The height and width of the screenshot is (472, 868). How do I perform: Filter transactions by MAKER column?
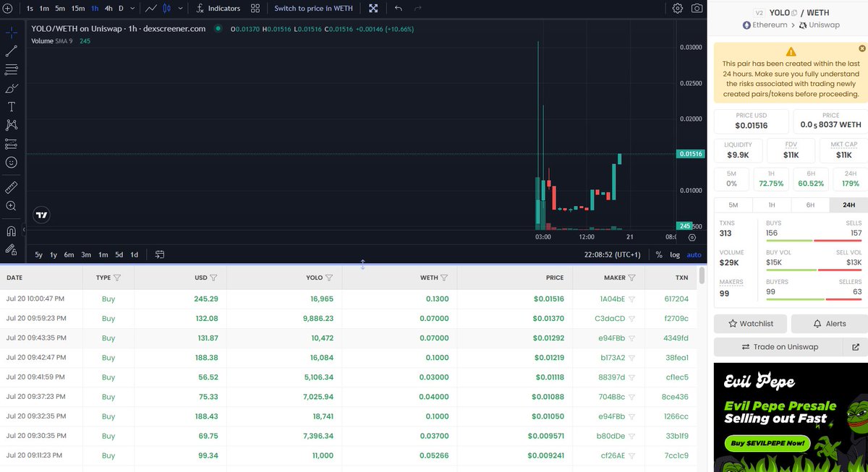(x=631, y=278)
